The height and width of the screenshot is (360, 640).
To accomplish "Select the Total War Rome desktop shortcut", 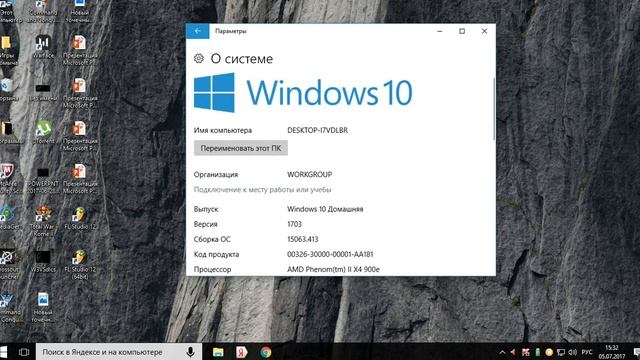I will pos(43,221).
